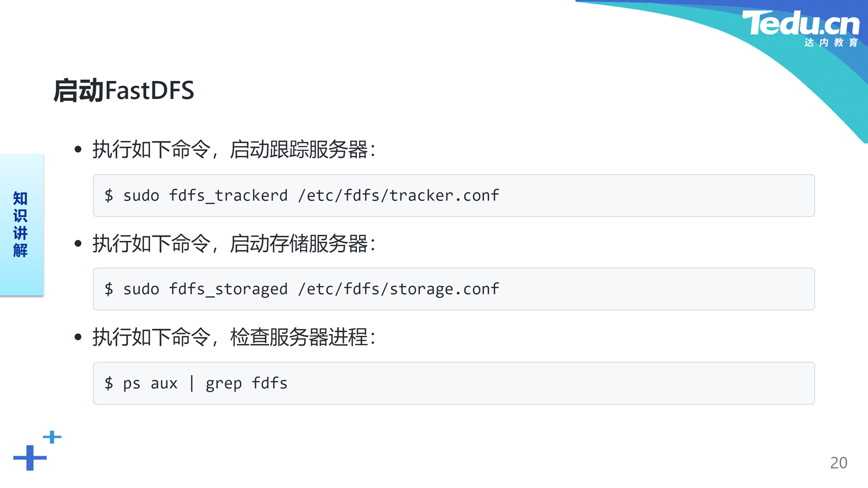Click the bullet text about 启动存储服务器
The height and width of the screenshot is (488, 868).
coord(234,244)
